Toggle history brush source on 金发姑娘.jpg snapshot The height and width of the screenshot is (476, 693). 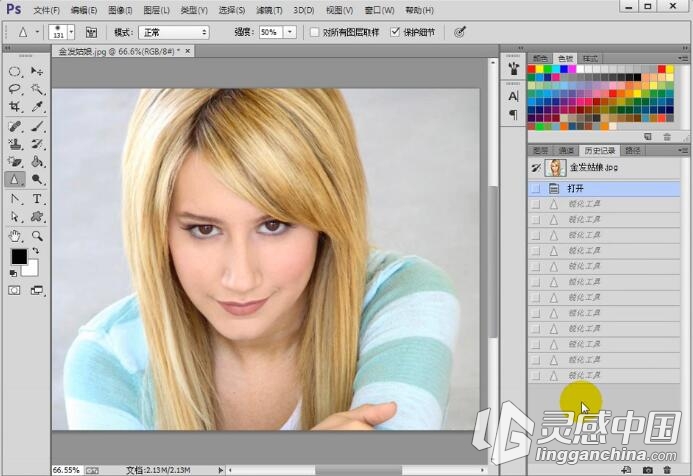(536, 168)
